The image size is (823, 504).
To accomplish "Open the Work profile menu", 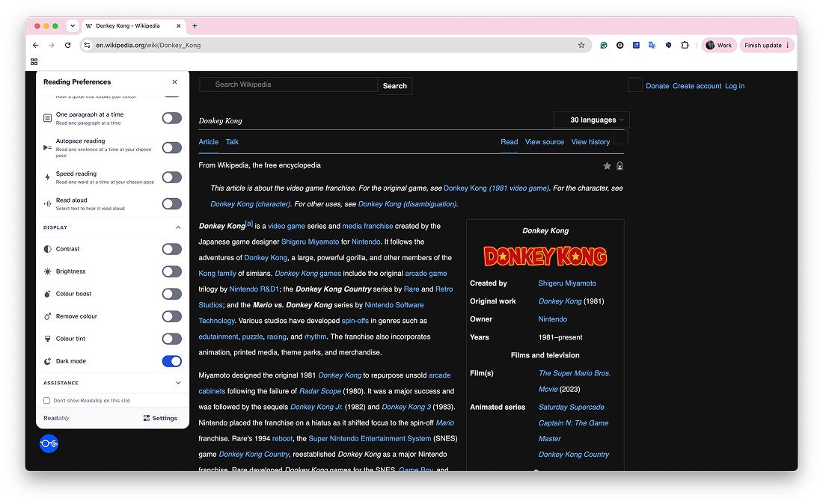I will pyautogui.click(x=719, y=45).
